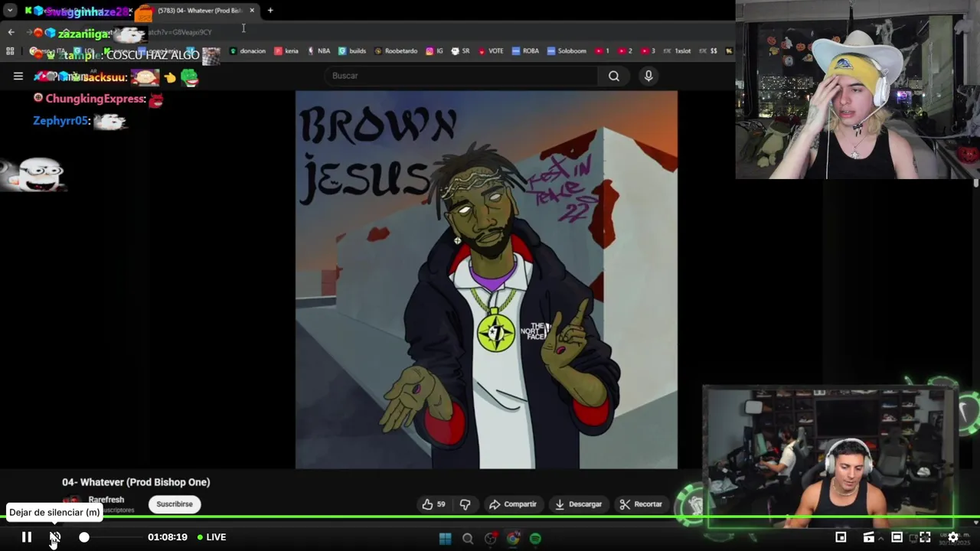Like the video showing 59 likes
980x551 pixels.
click(x=433, y=504)
